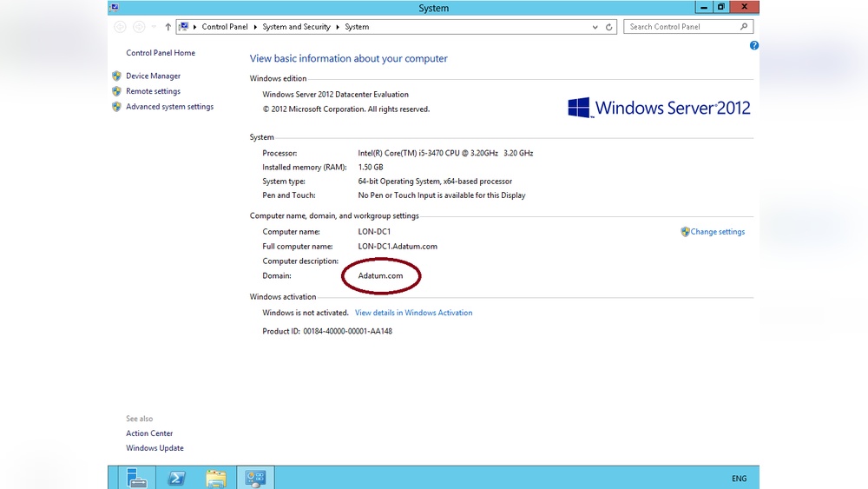This screenshot has height=489, width=868.
Task: Click the Advanced system settings shield icon
Action: coord(116,107)
